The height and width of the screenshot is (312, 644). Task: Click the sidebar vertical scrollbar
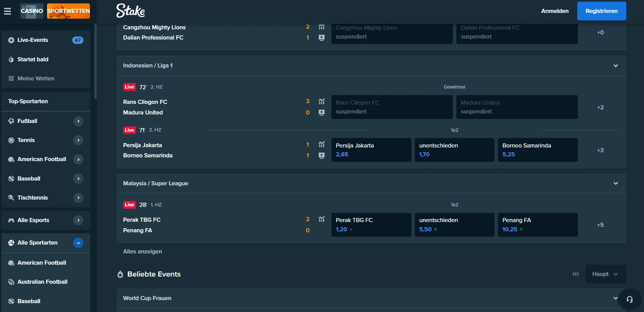coord(95,61)
